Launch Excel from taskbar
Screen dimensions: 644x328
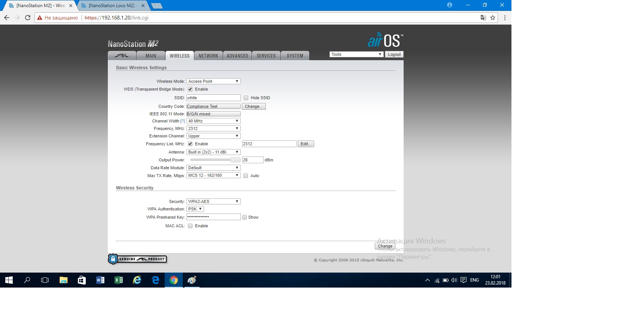click(118, 280)
